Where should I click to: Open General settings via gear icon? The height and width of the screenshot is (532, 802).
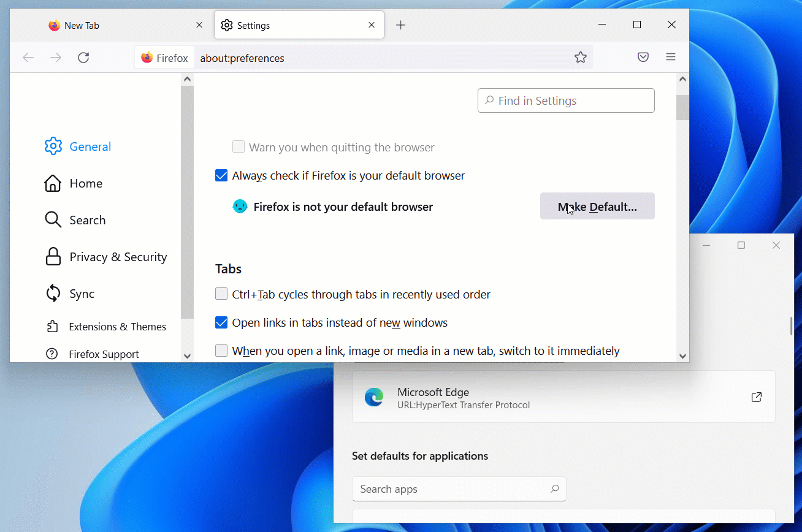coord(53,146)
